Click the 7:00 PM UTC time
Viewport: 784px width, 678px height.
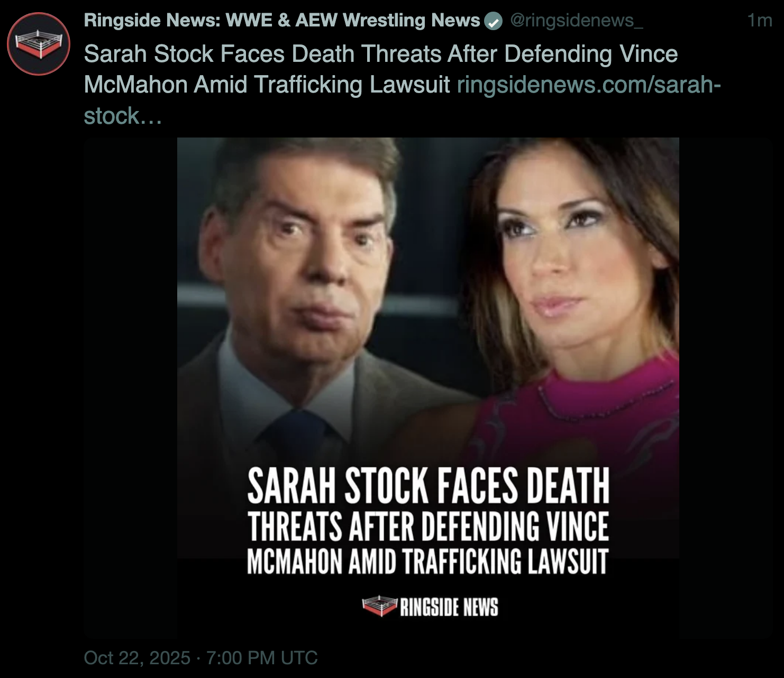262,658
